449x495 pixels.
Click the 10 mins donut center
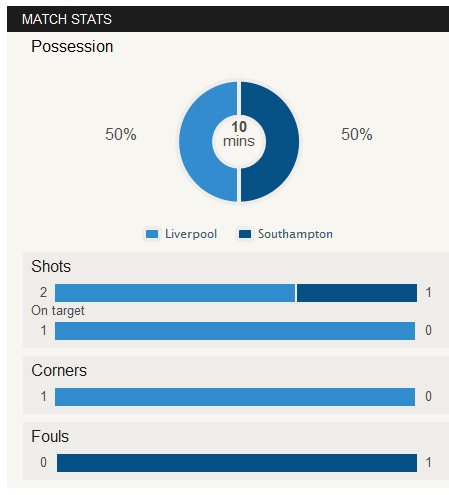click(239, 134)
